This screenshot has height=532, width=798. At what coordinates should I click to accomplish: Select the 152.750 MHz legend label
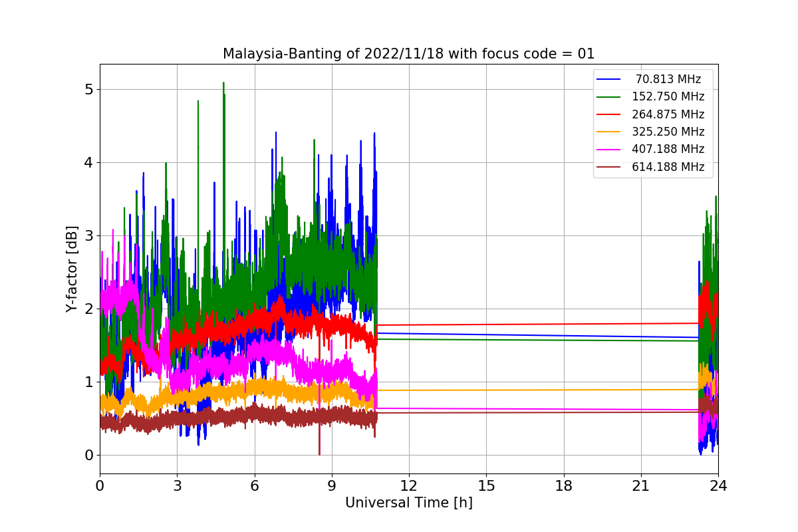pyautogui.click(x=668, y=96)
